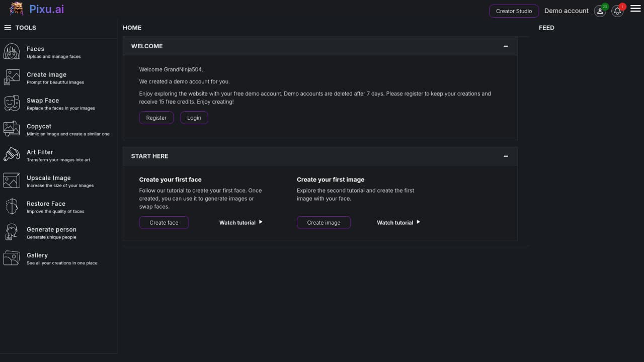Screen dimensions: 644x362
Task: Play first face tutorial arrow icon
Action: [261, 222]
